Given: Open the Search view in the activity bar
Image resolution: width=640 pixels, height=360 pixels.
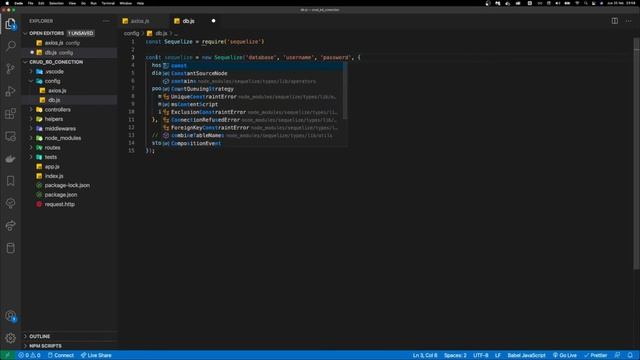Looking at the screenshot, I should click(x=11, y=46).
